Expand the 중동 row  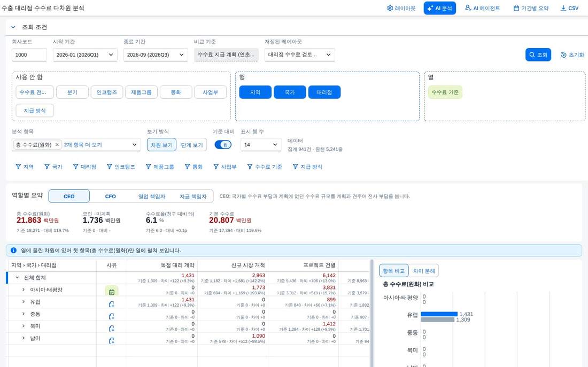[23, 314]
